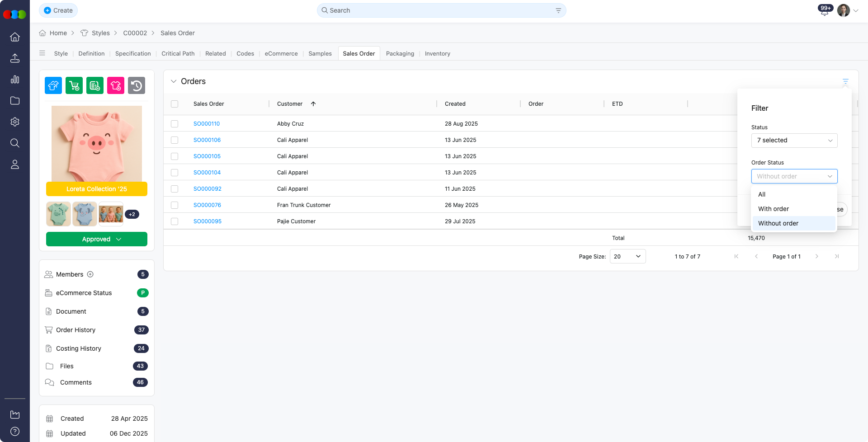Add a member with plus icon
The width and height of the screenshot is (868, 442).
(x=90, y=274)
